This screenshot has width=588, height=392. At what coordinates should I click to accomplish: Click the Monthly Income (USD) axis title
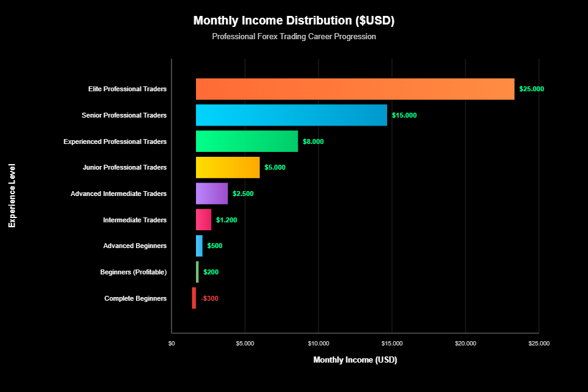355,360
